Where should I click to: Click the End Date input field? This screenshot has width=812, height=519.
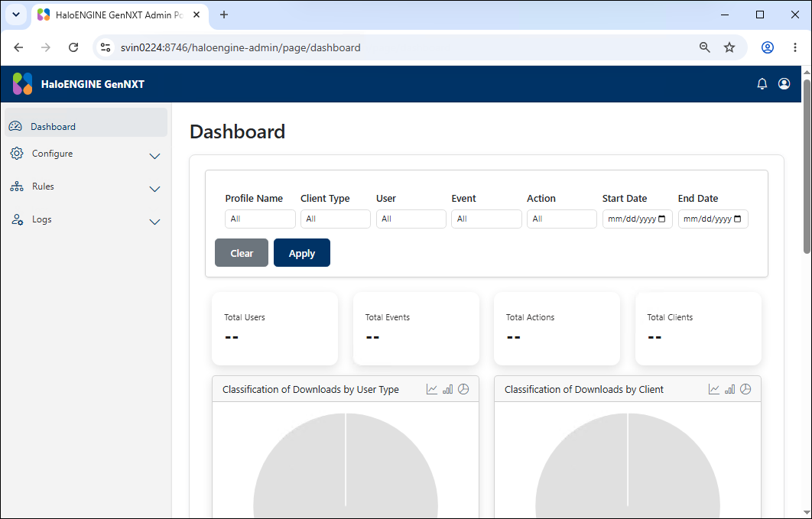coord(713,219)
